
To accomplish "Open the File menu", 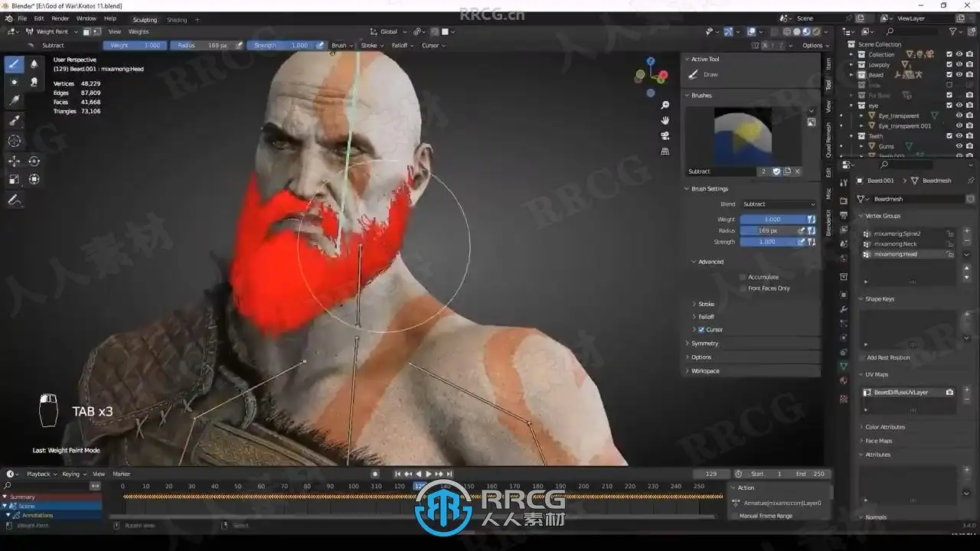I will tap(22, 18).
